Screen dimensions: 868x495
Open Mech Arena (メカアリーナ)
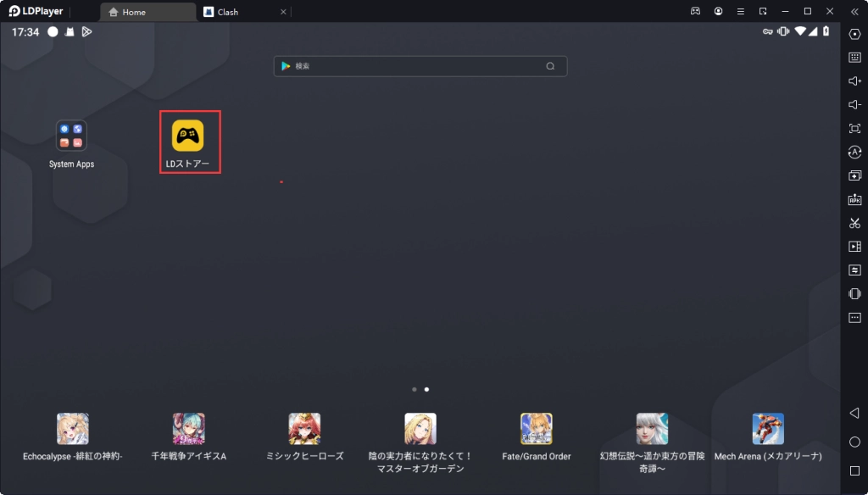768,429
